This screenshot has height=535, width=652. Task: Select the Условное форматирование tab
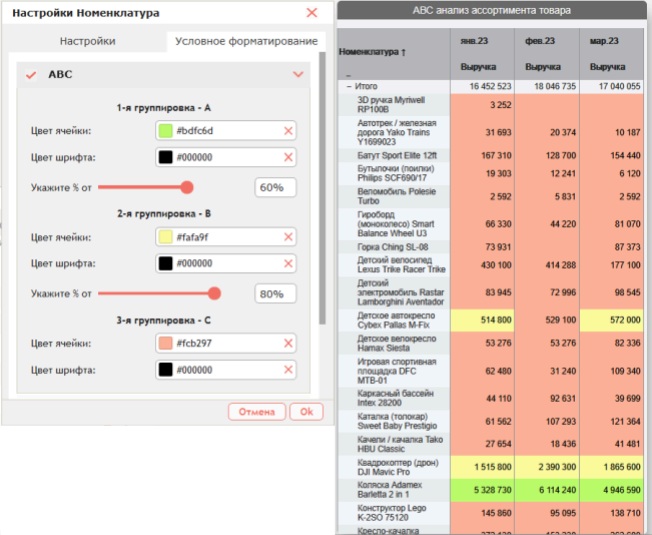(246, 41)
